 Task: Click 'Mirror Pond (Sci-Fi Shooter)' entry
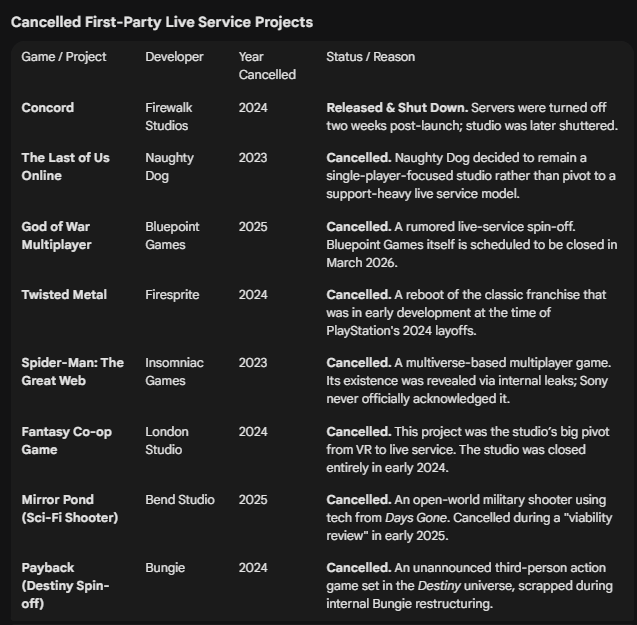point(69,508)
